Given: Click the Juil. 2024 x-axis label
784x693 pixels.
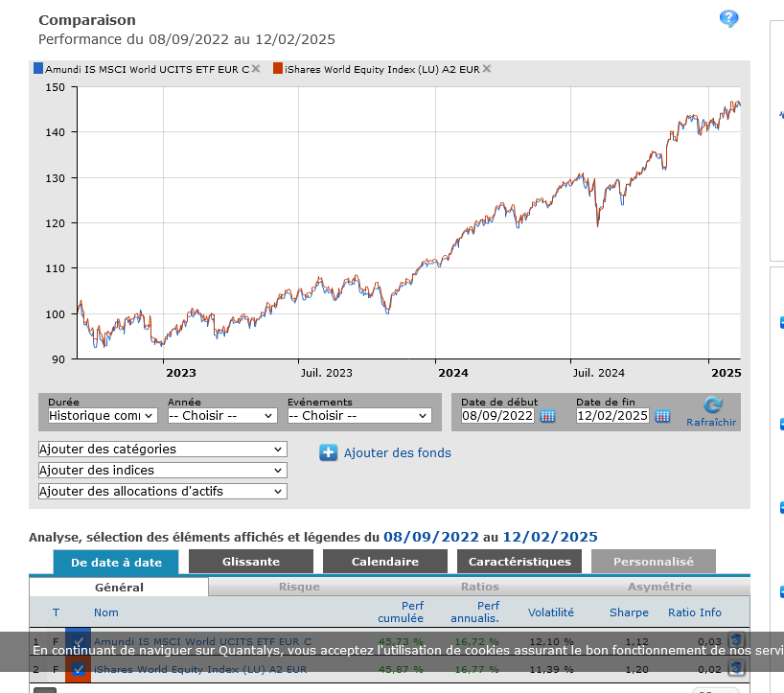Looking at the screenshot, I should click(598, 373).
